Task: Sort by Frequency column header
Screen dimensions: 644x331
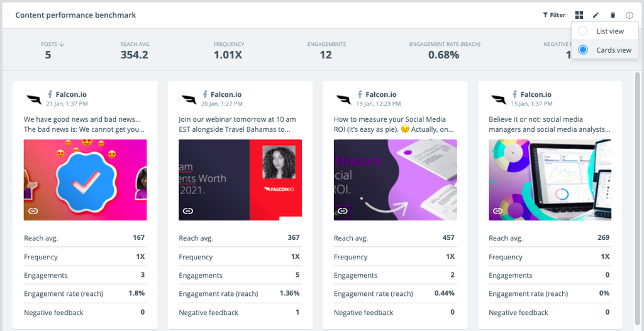Action: click(x=228, y=45)
